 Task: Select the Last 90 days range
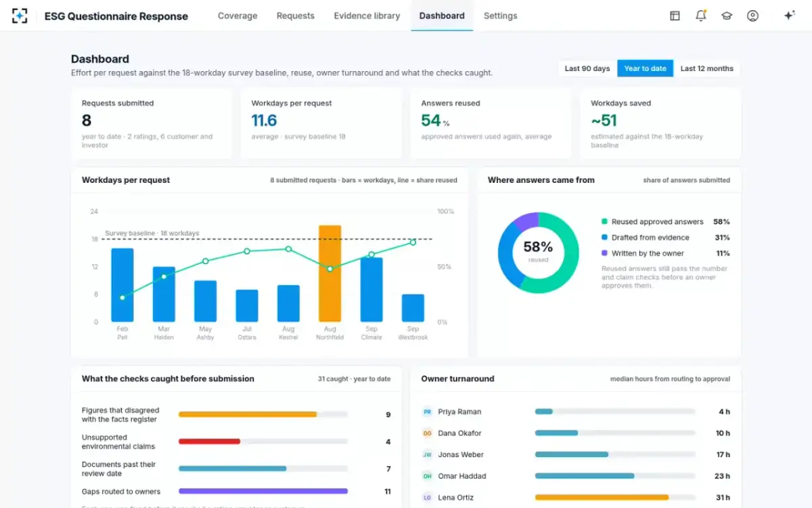pyautogui.click(x=587, y=68)
